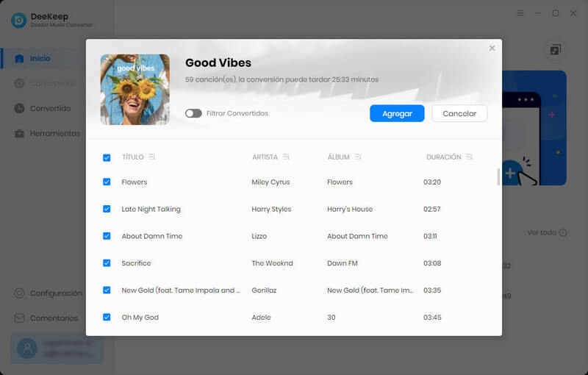This screenshot has height=375, width=588.
Task: Close the Good Vibes dialog
Action: pos(492,48)
